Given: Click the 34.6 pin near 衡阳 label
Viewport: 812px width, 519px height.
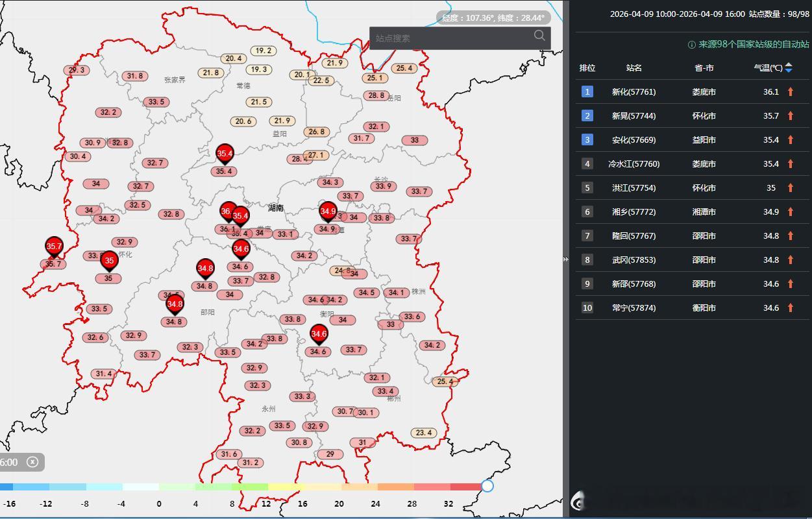Looking at the screenshot, I should click(319, 335).
